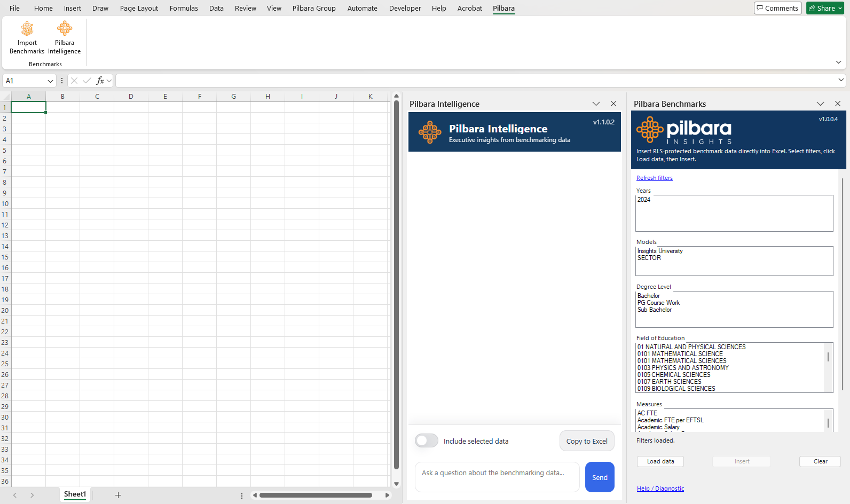Click the Import Benchmarks ribbon icon
The image size is (850, 504).
coord(27,29)
